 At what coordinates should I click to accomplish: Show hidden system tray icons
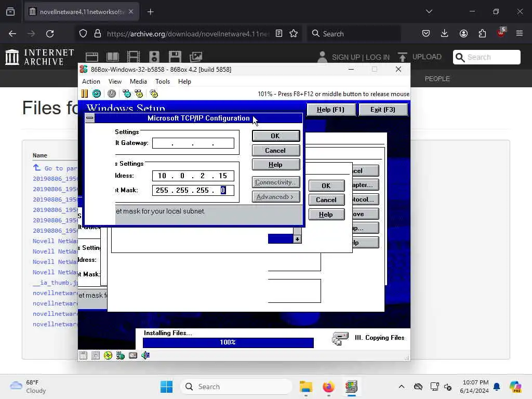click(x=402, y=387)
